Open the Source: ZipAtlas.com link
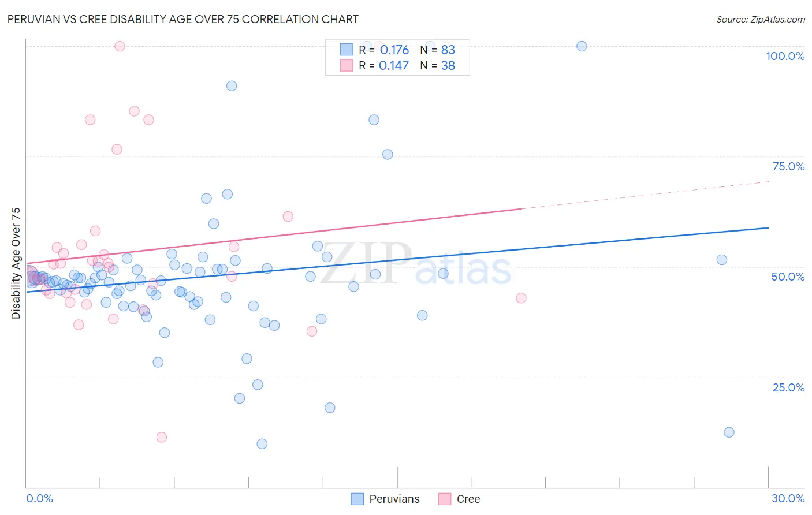This screenshot has height=515, width=812. pyautogui.click(x=761, y=19)
